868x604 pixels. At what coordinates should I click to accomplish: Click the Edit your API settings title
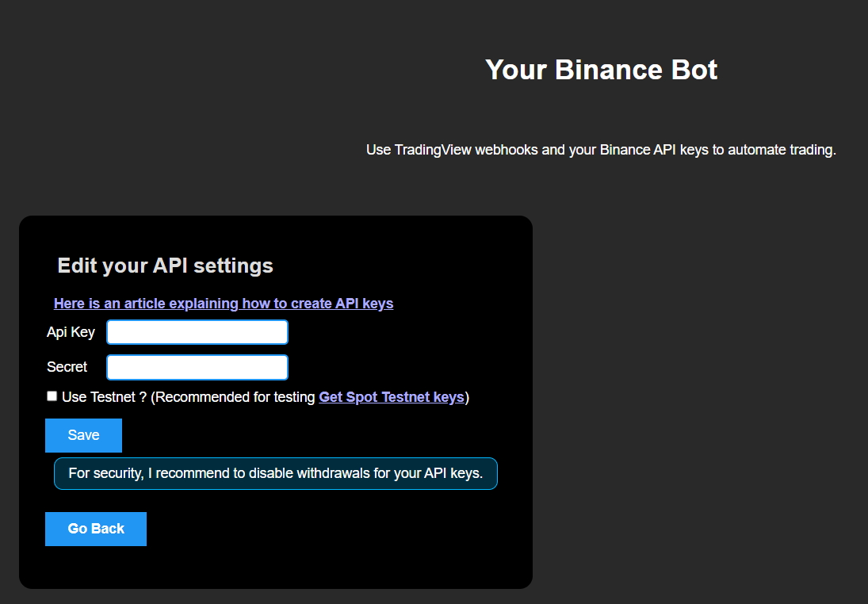pyautogui.click(x=166, y=266)
